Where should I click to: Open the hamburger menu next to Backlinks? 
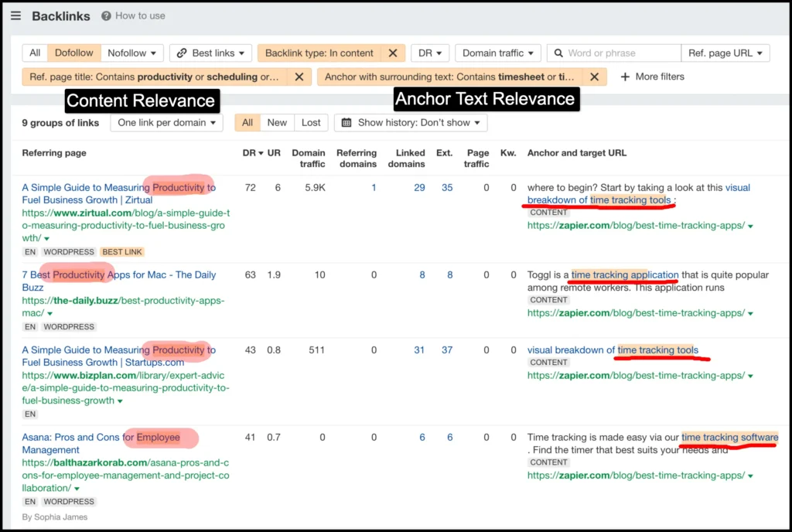(x=15, y=15)
